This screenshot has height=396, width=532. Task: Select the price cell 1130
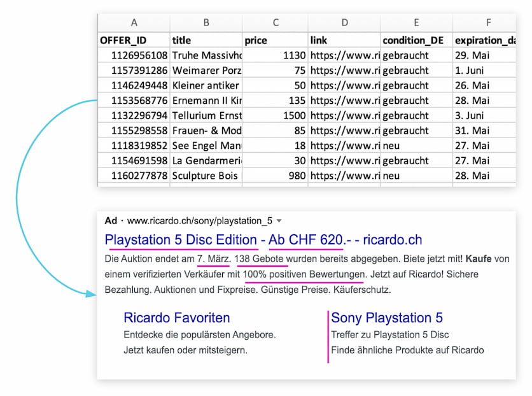(276, 55)
